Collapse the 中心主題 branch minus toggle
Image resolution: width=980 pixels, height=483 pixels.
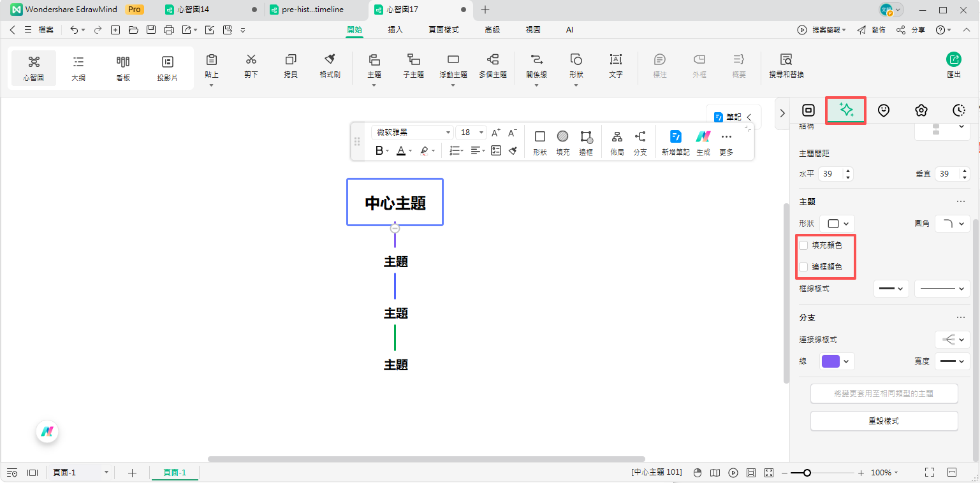(x=395, y=228)
